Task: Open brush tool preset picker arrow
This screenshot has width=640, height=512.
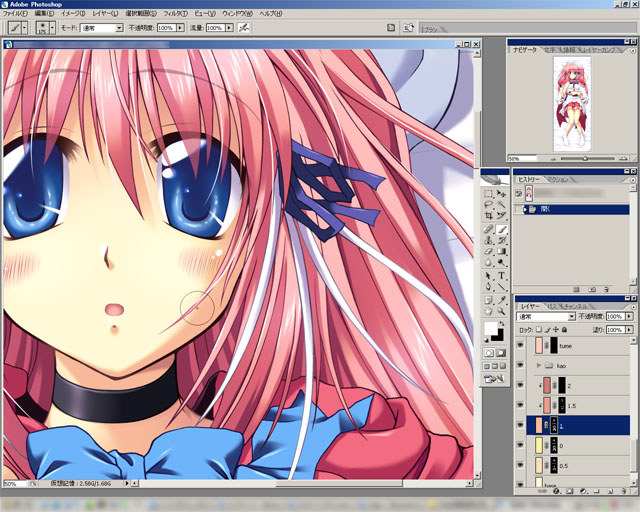Action: pos(24,28)
